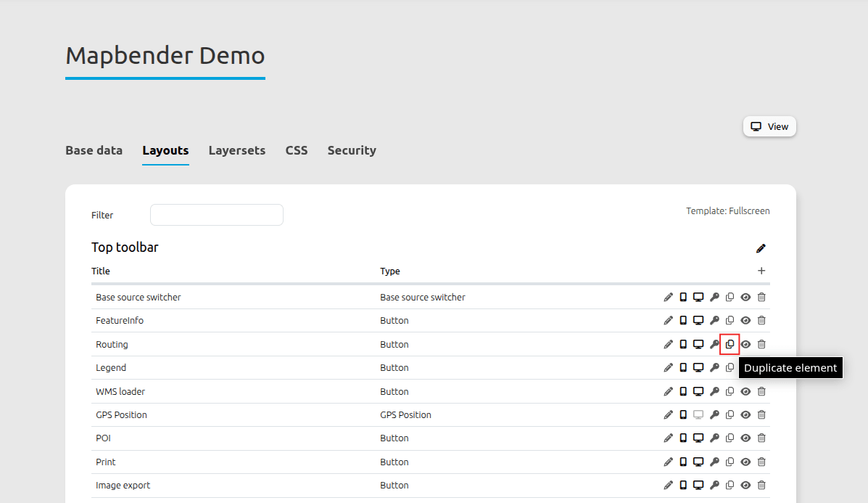Click the Image export title text
This screenshot has width=868, height=503.
(x=123, y=486)
